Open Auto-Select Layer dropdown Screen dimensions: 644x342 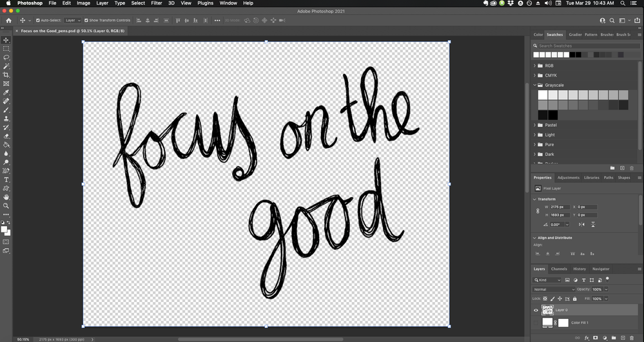tap(72, 20)
